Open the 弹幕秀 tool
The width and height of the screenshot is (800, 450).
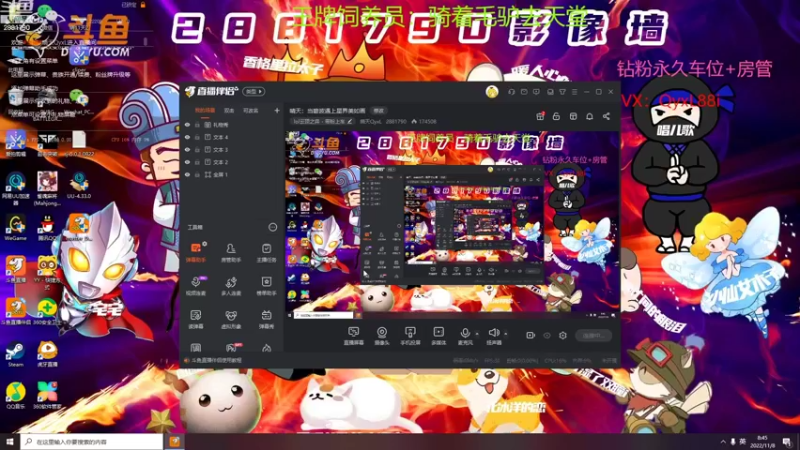pyautogui.click(x=266, y=319)
